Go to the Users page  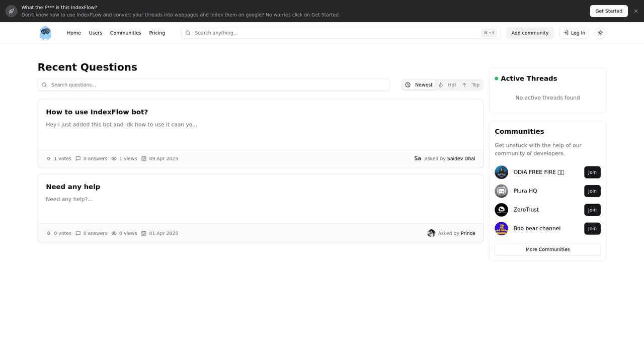tap(96, 33)
